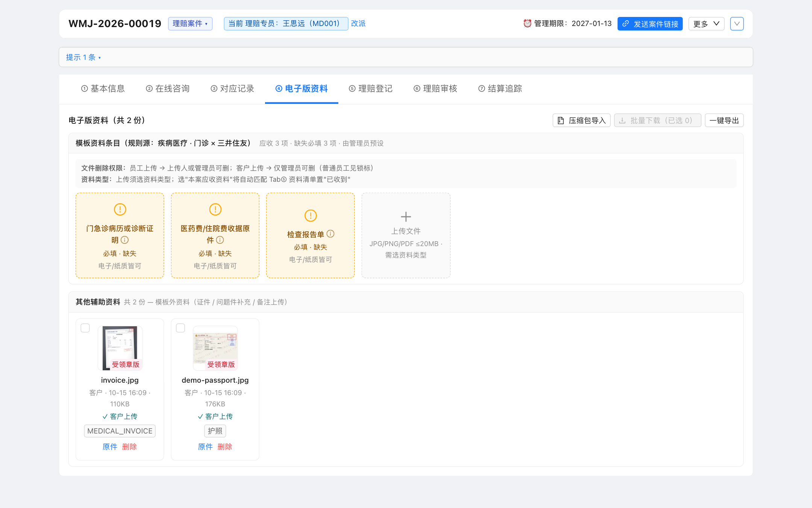The image size is (812, 508).
Task: Click the 客户上传 status under invoice.jpg
Action: pyautogui.click(x=120, y=417)
